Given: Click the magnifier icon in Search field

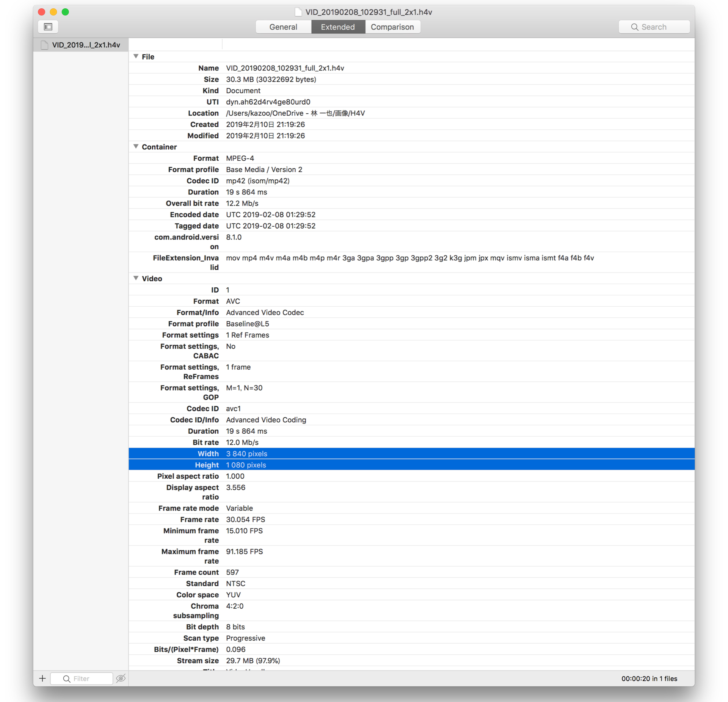Looking at the screenshot, I should point(634,27).
